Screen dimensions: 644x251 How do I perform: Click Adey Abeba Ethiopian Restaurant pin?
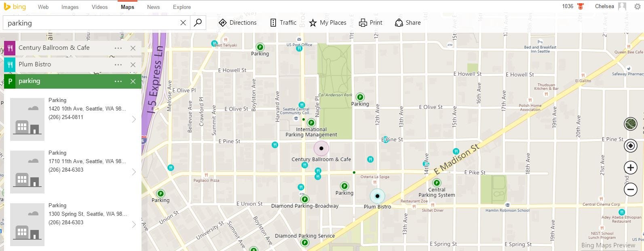[x=621, y=212]
